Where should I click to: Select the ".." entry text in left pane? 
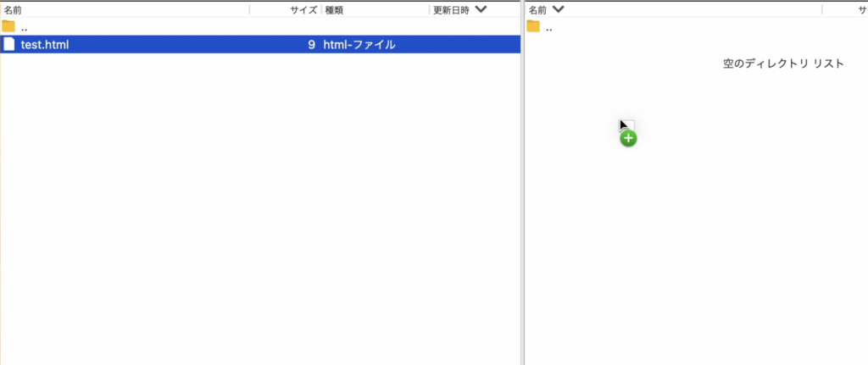[25, 27]
